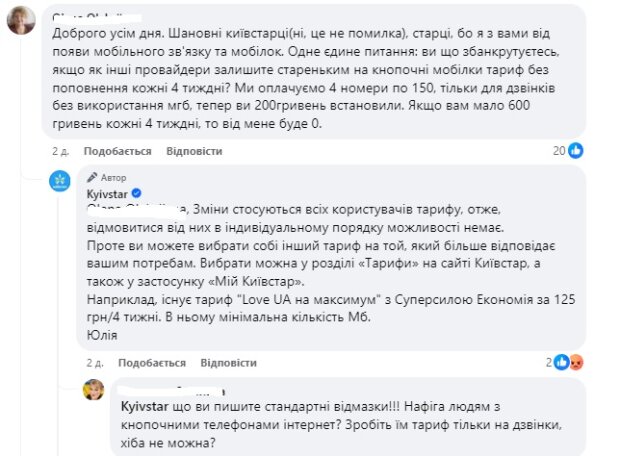Click the first commenter's profile avatar
Viewport: 620px width, 456px height.
coord(19,20)
